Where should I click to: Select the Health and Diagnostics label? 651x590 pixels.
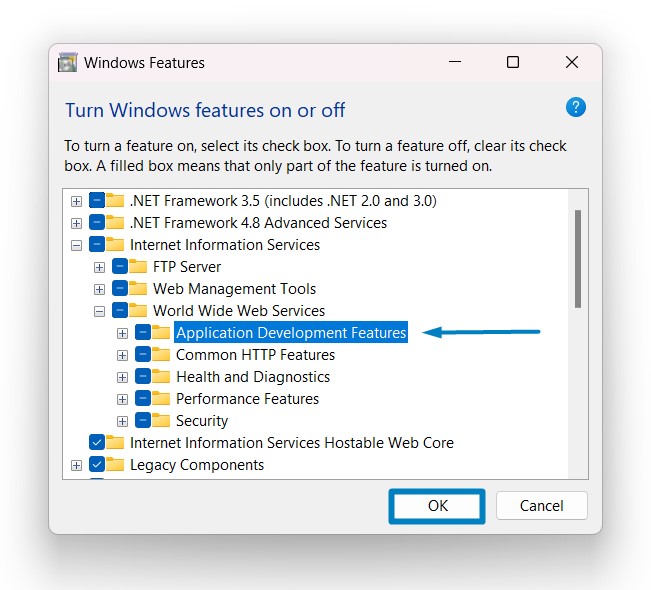(x=253, y=377)
